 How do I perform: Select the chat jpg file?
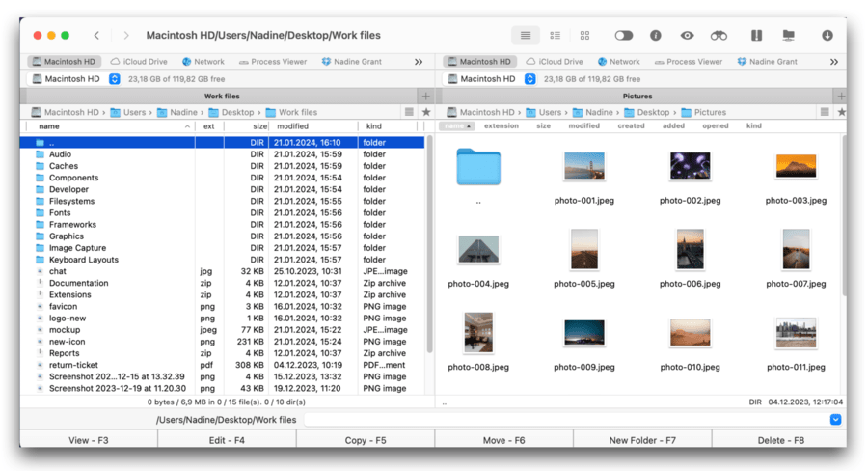pyautogui.click(x=222, y=271)
